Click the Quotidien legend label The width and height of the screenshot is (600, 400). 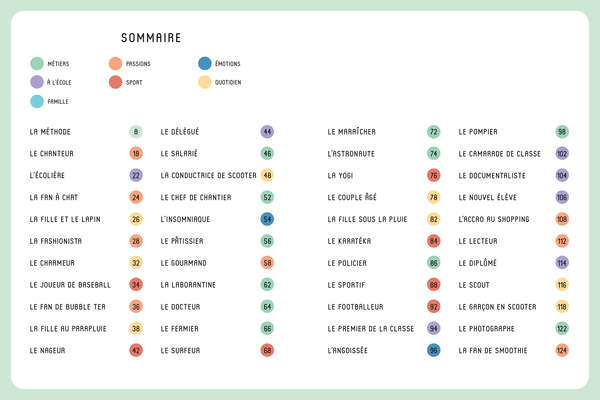pyautogui.click(x=228, y=82)
